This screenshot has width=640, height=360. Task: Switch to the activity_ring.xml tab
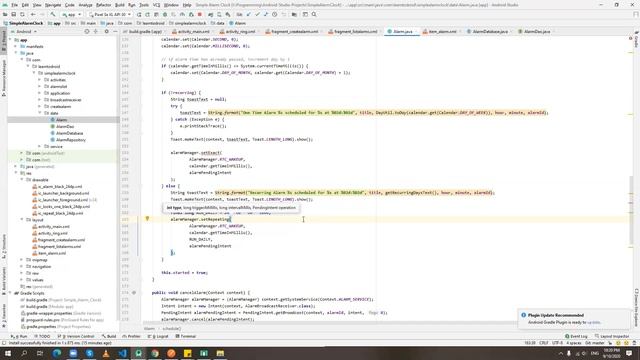tap(240, 31)
